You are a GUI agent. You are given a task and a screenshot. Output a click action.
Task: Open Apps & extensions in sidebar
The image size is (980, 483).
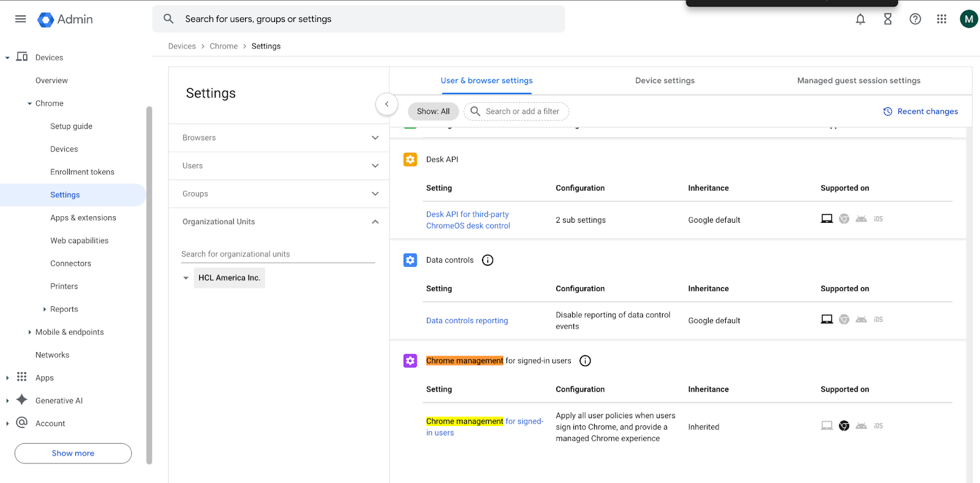click(83, 218)
